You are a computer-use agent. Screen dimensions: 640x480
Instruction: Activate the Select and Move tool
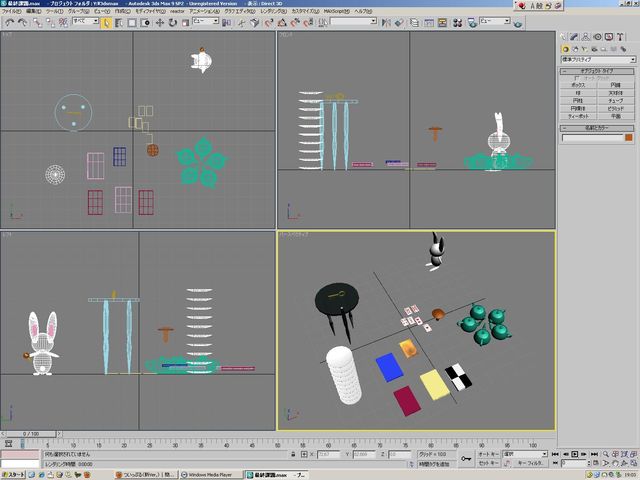pos(160,23)
